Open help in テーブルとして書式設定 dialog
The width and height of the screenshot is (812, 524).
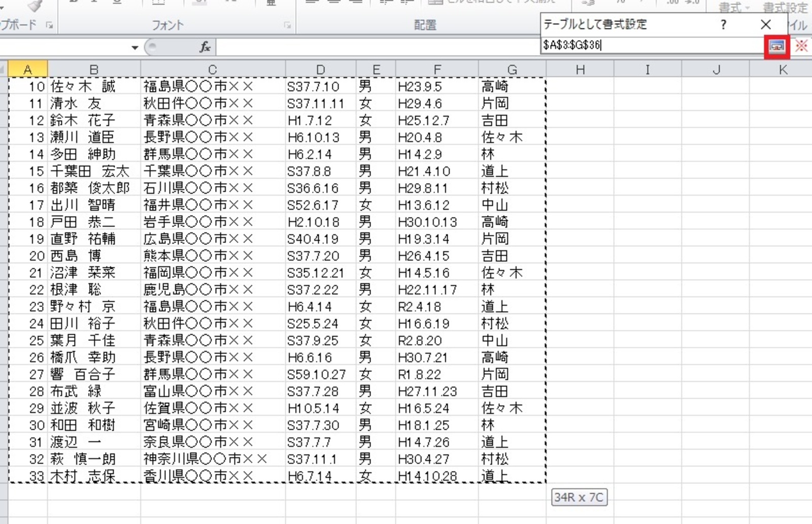click(x=723, y=24)
